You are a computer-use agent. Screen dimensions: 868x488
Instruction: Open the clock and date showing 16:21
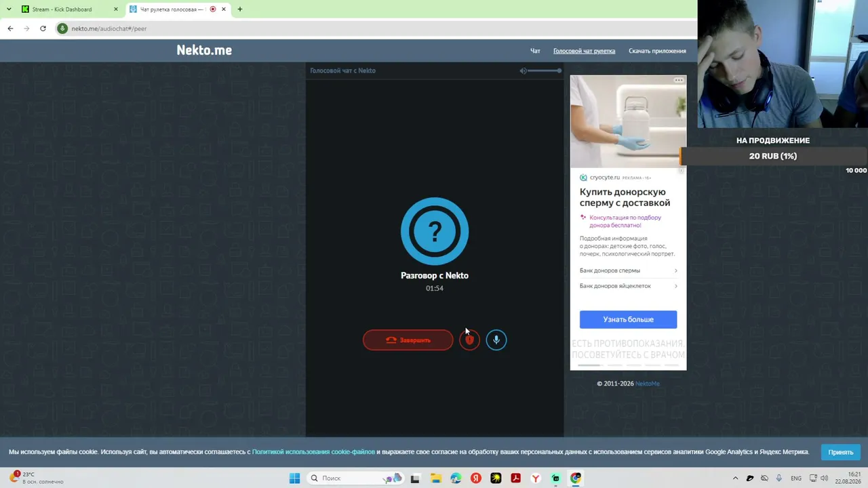[x=848, y=478]
